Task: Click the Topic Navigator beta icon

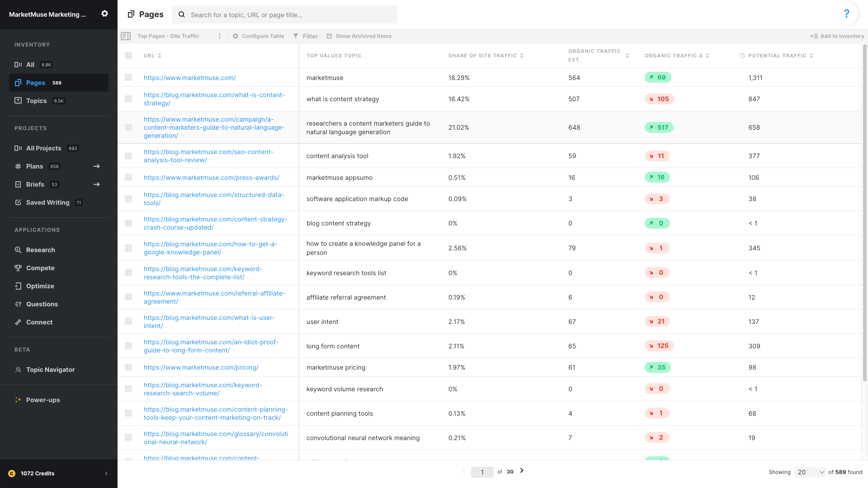Action: pos(18,370)
